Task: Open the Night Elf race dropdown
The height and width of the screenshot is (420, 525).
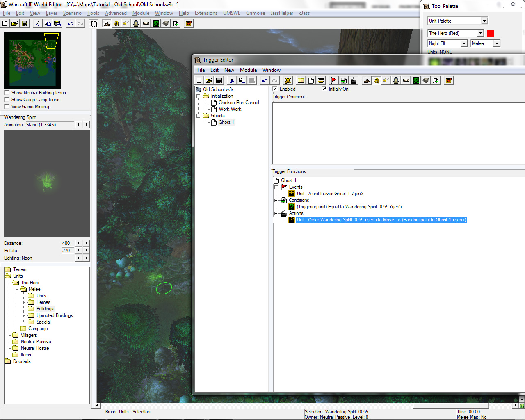Action: click(x=464, y=43)
